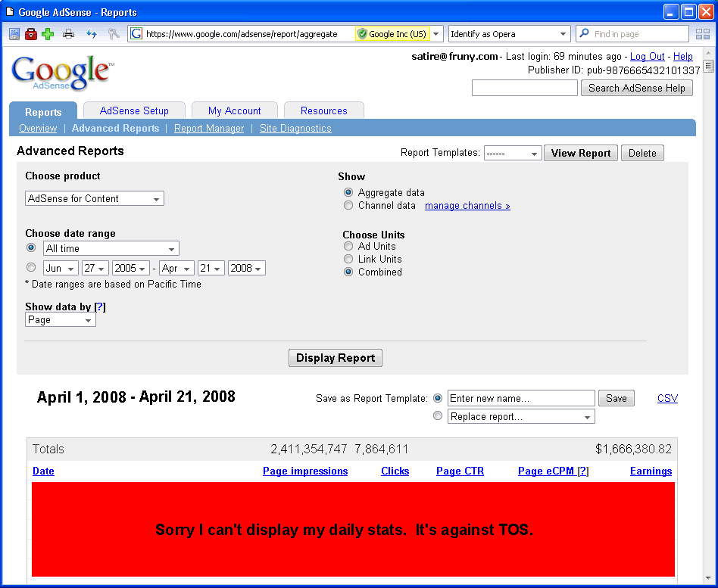Open the Replace report dropdown
Image resolution: width=718 pixels, height=588 pixels.
pos(521,416)
